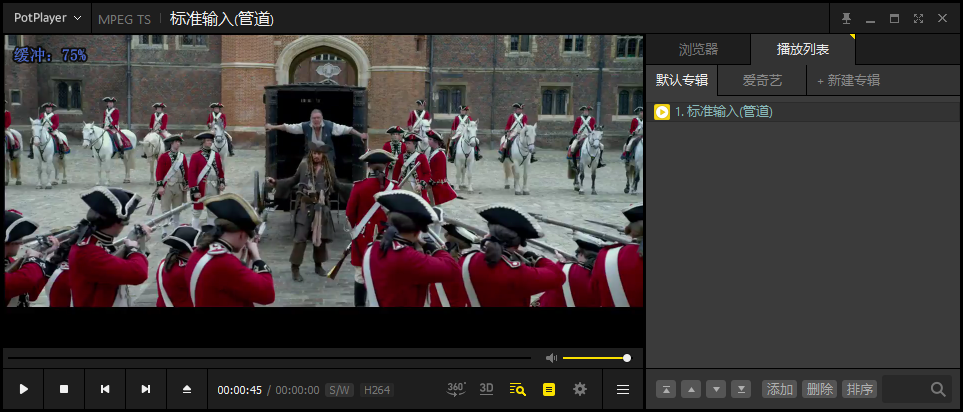Image resolution: width=963 pixels, height=412 pixels.
Task: Click the S/W decoder indicator
Action: pyautogui.click(x=339, y=390)
